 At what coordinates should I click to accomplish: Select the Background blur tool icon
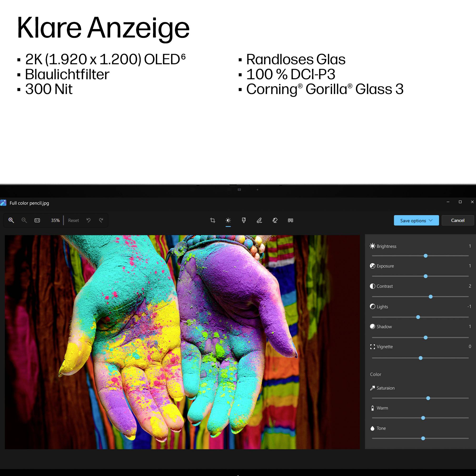[290, 220]
